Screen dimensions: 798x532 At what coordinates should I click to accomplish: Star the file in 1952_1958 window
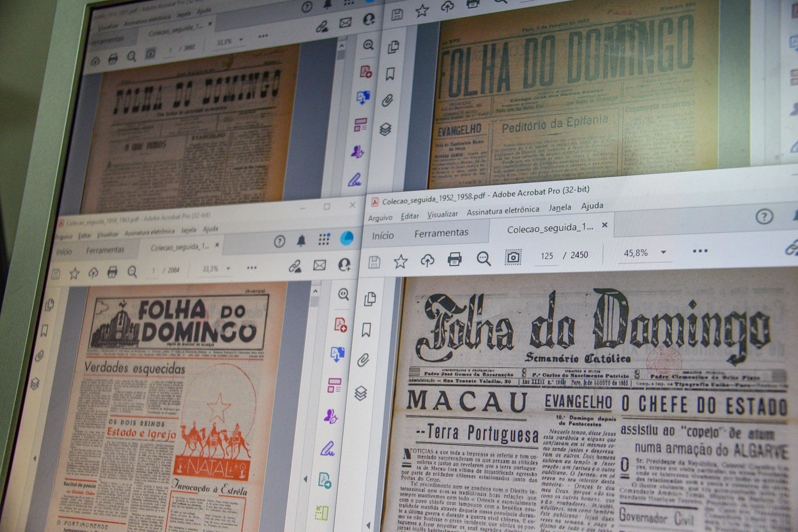(400, 261)
